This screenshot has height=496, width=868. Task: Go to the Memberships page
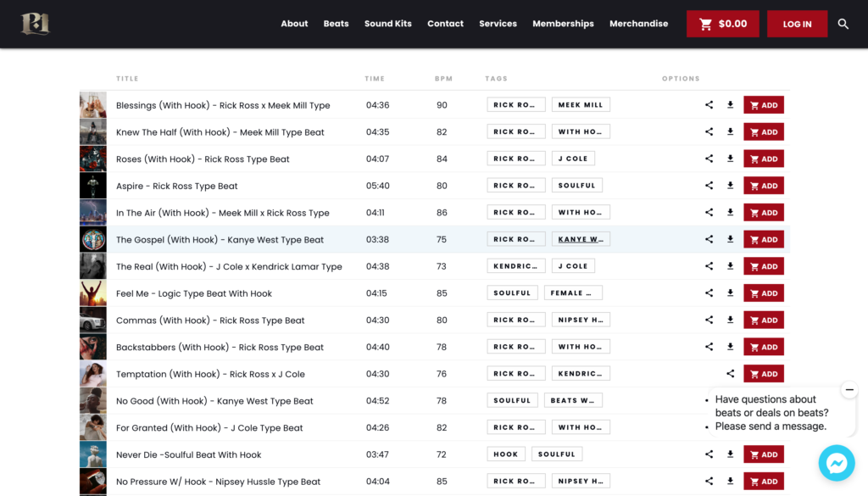coord(563,24)
